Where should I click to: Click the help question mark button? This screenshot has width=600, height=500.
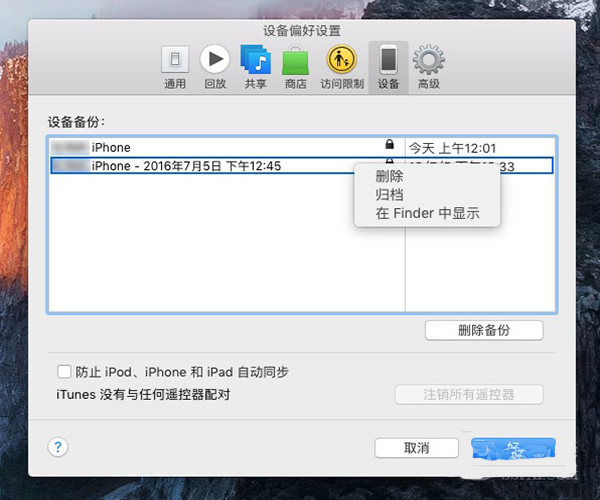pos(58,447)
